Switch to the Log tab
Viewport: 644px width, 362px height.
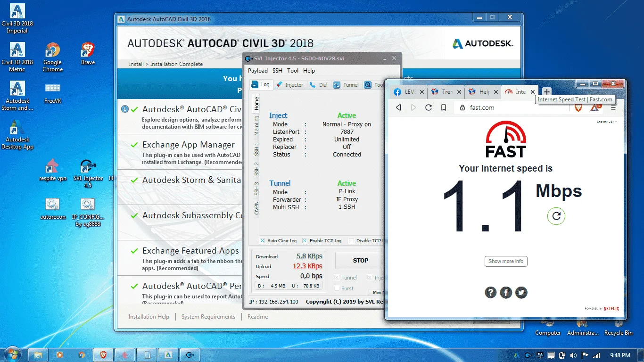261,85
